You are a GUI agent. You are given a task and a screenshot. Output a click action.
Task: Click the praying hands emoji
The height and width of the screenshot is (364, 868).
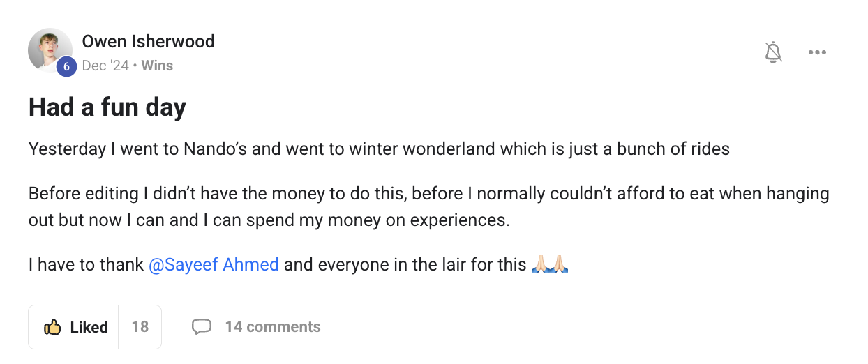550,265
